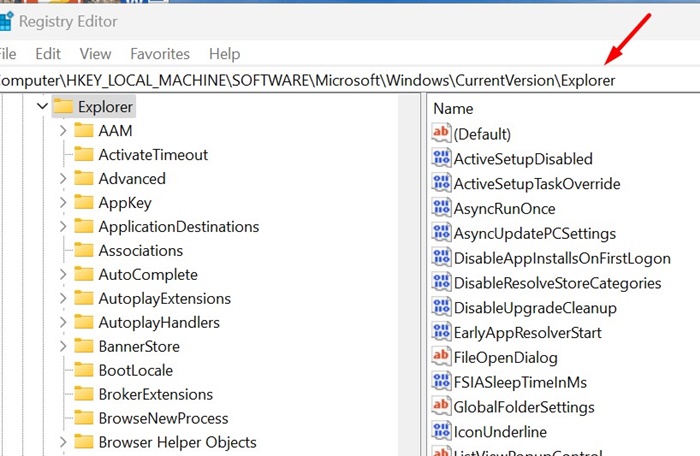The width and height of the screenshot is (700, 456).
Task: Select the AAM folder icon
Action: coord(83,130)
